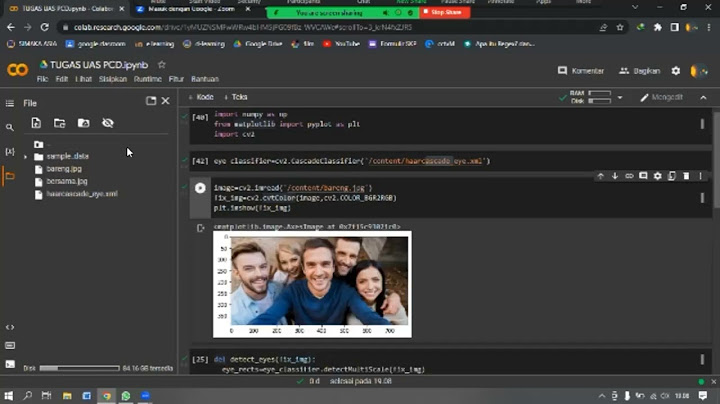Toggle hidden files visibility icon
This screenshot has width=720, height=404.
107,123
